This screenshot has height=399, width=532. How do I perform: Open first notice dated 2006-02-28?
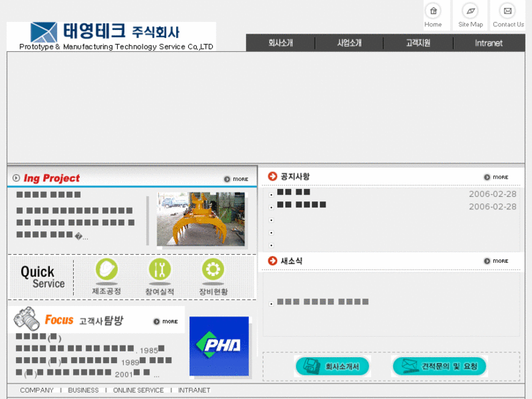pos(294,193)
